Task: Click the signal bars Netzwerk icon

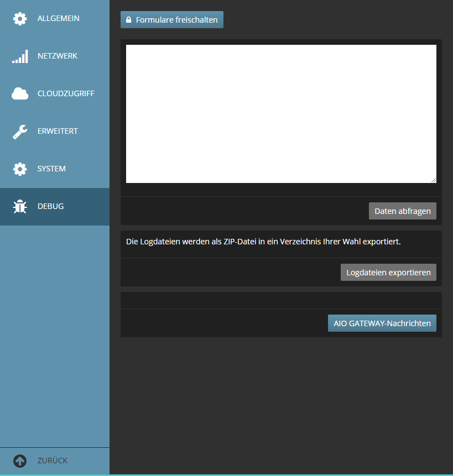Action: pyautogui.click(x=20, y=56)
